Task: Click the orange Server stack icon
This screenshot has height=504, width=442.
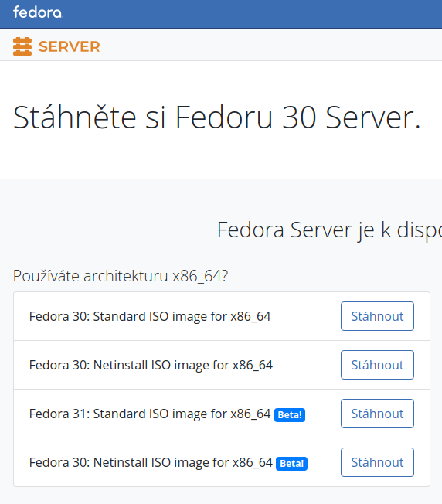Action: [x=22, y=46]
